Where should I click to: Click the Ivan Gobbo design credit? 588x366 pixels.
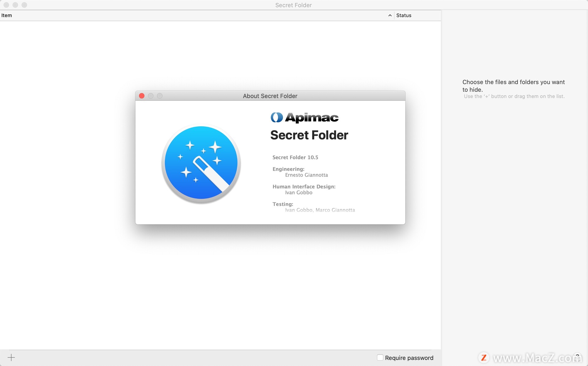click(299, 192)
